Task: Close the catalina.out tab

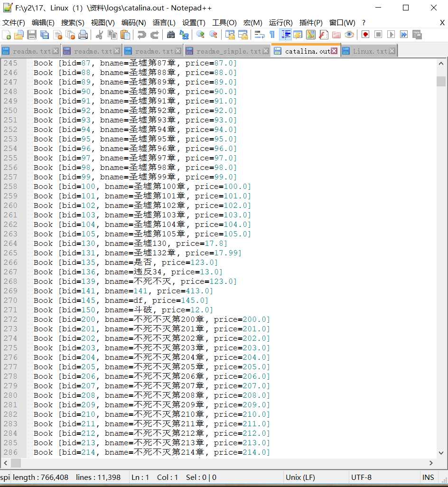Action: click(334, 51)
